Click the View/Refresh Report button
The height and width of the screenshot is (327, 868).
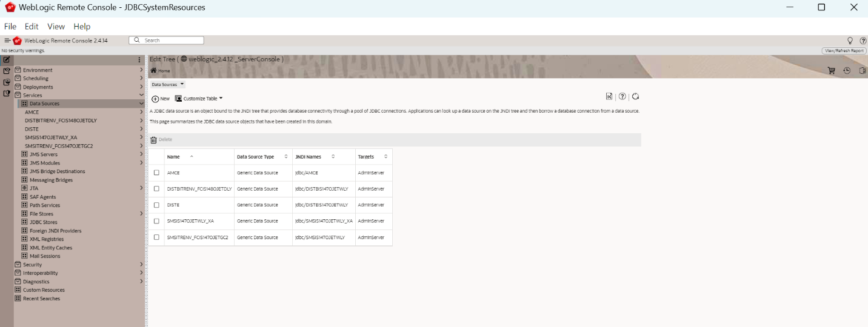(844, 51)
